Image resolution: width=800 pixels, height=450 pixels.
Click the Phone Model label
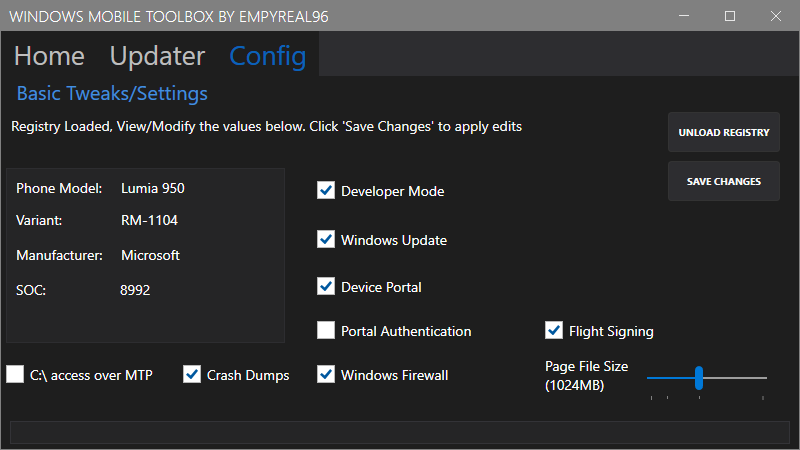tap(59, 188)
